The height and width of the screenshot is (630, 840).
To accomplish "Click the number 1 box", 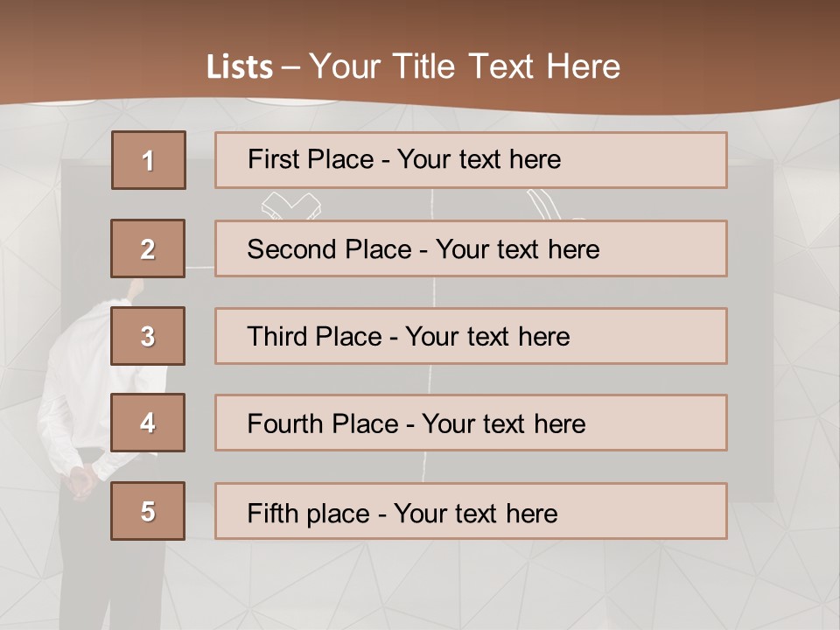I will point(148,160).
